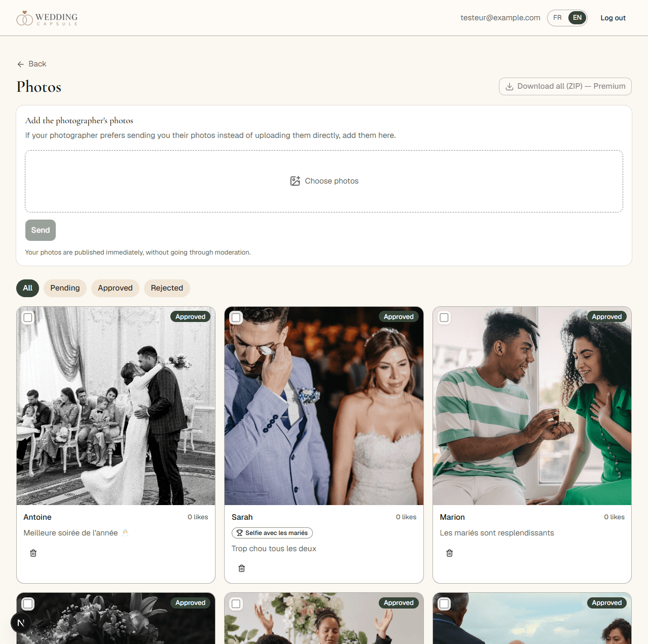
Task: Delete Antoine's photo with the trash icon
Action: click(33, 553)
